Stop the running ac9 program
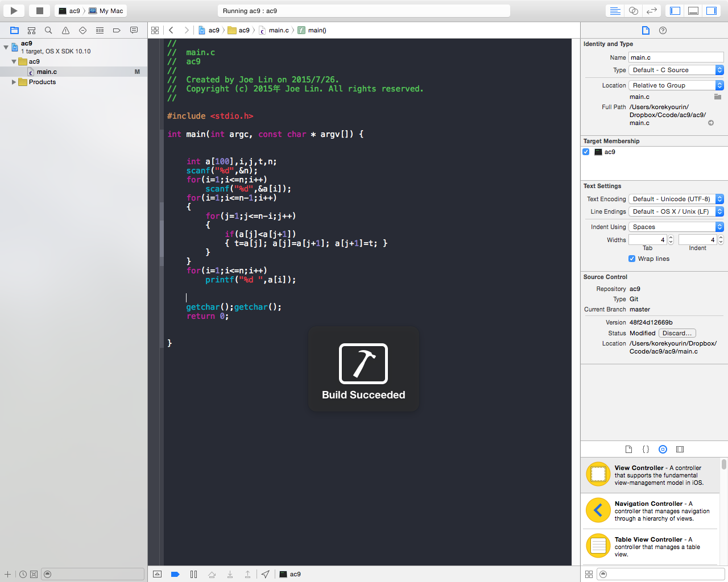The width and height of the screenshot is (728, 582). click(39, 11)
